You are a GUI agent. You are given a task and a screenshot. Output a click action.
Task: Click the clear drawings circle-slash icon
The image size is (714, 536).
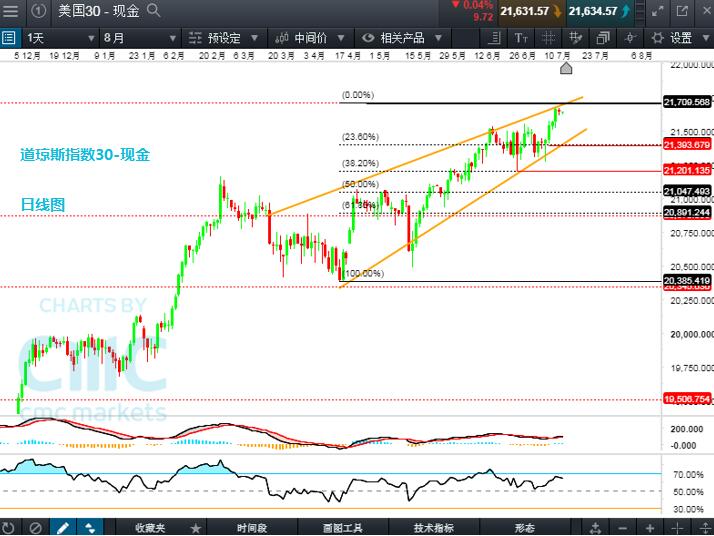pos(36,527)
